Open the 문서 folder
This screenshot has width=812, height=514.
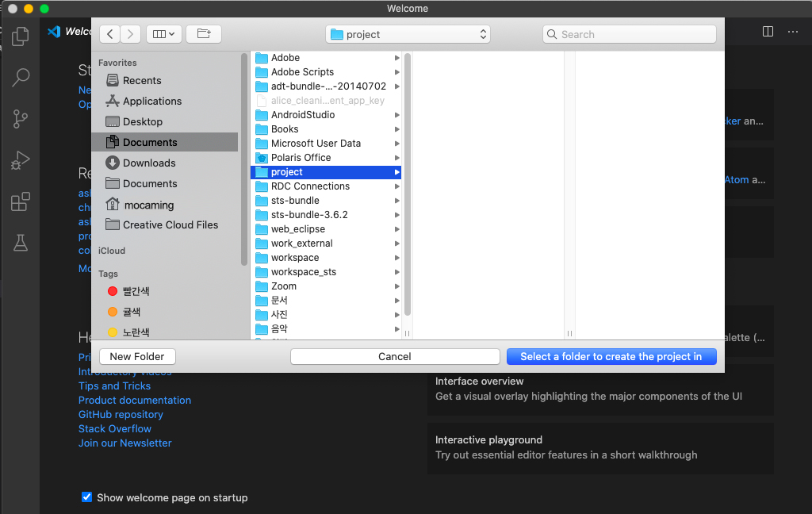pos(326,301)
